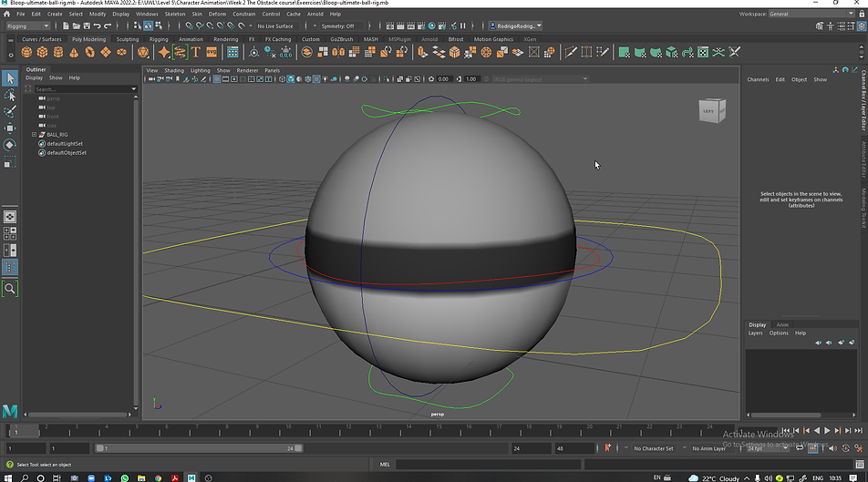Open the Skeleton menu
The image size is (868, 482).
175,14
